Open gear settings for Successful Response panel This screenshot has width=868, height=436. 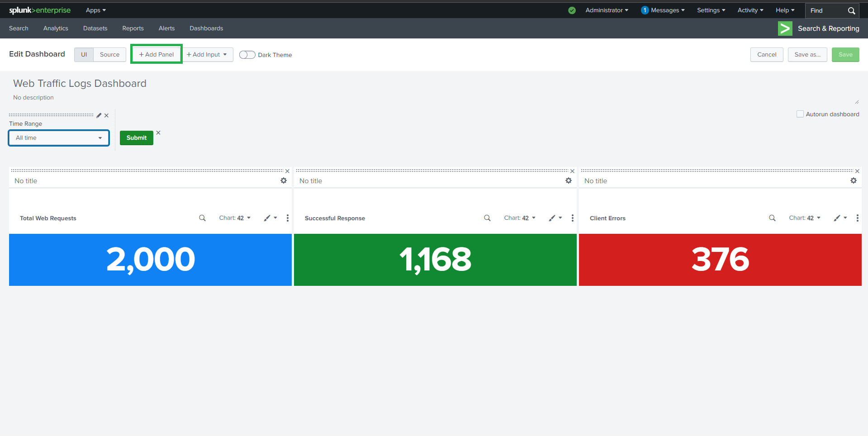click(x=569, y=180)
